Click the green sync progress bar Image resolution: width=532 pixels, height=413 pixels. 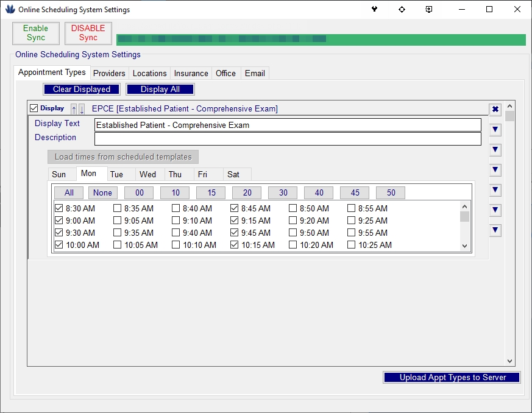[321, 40]
